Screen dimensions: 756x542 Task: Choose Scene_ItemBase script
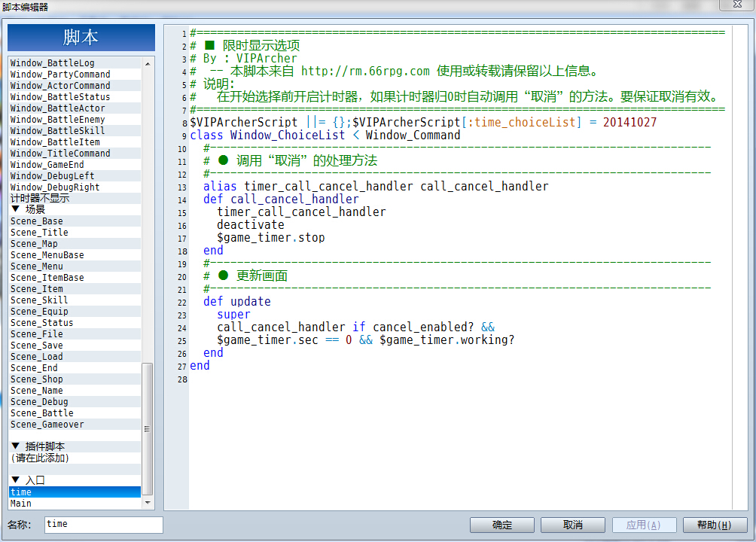(x=75, y=278)
